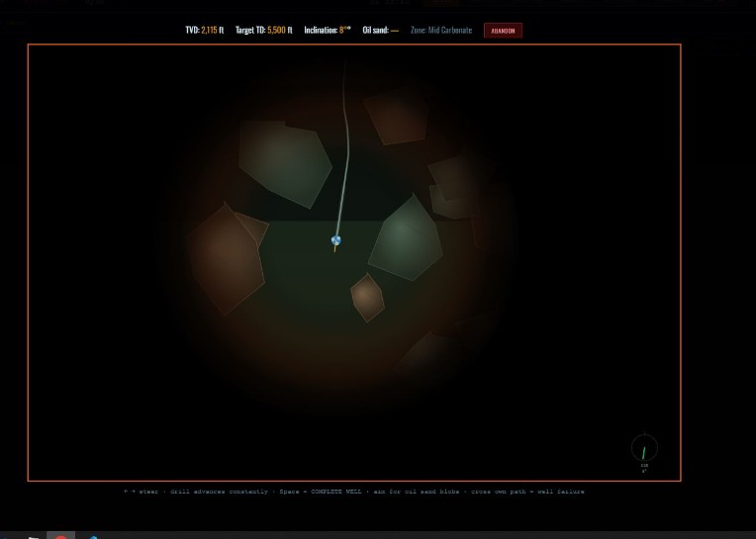Screen dimensions: 756x539
Task: Click the steer instructions text below the game
Action: click(x=354, y=492)
